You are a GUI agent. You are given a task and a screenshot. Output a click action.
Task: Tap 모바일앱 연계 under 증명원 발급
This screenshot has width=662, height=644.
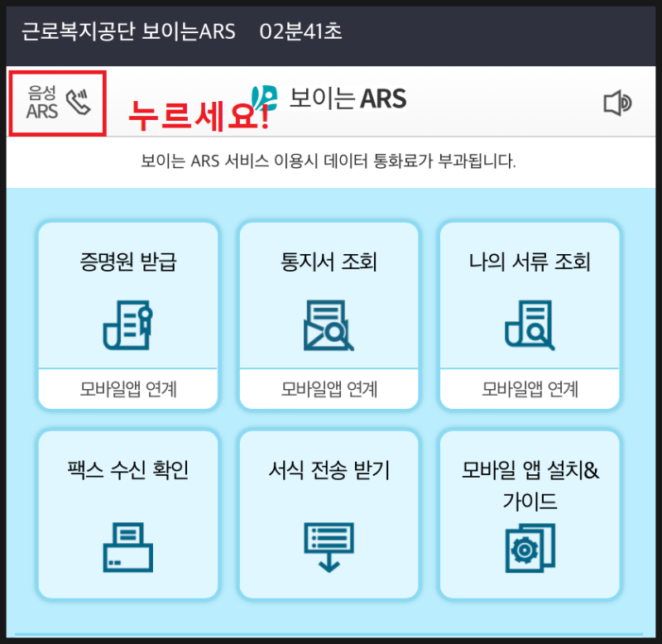coord(128,389)
